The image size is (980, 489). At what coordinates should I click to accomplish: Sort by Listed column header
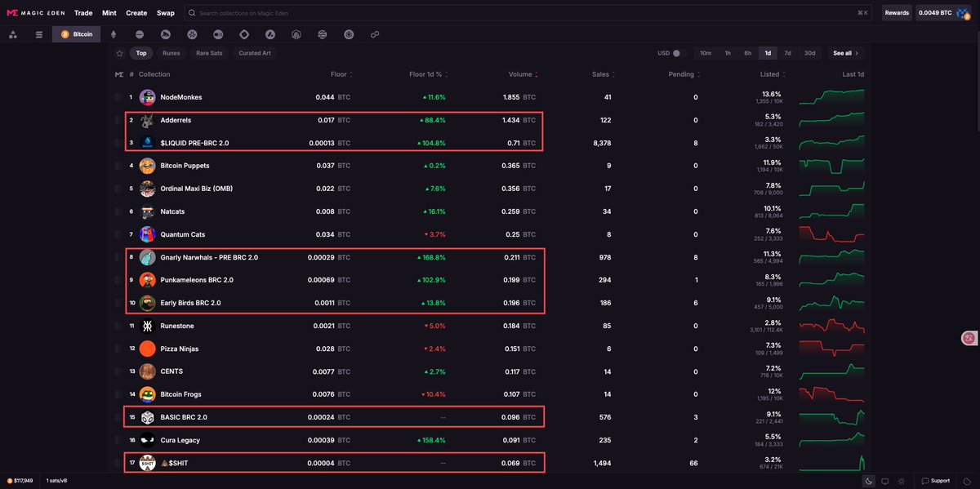point(772,74)
